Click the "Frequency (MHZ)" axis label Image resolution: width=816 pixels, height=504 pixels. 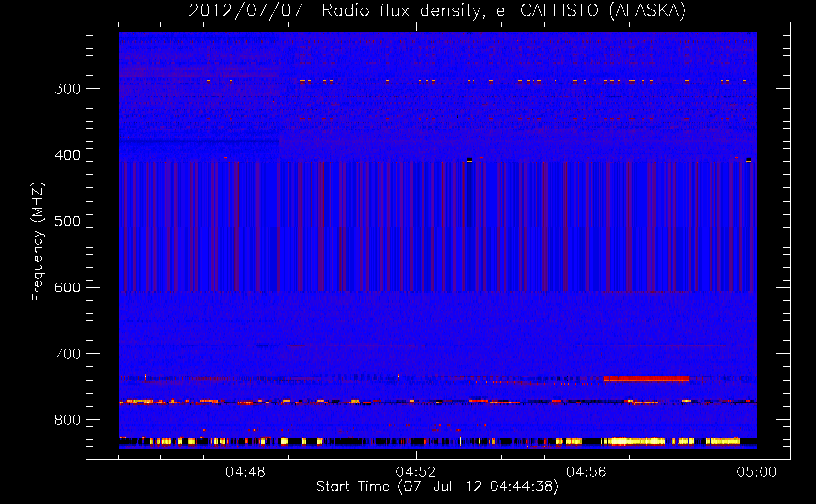(x=38, y=242)
